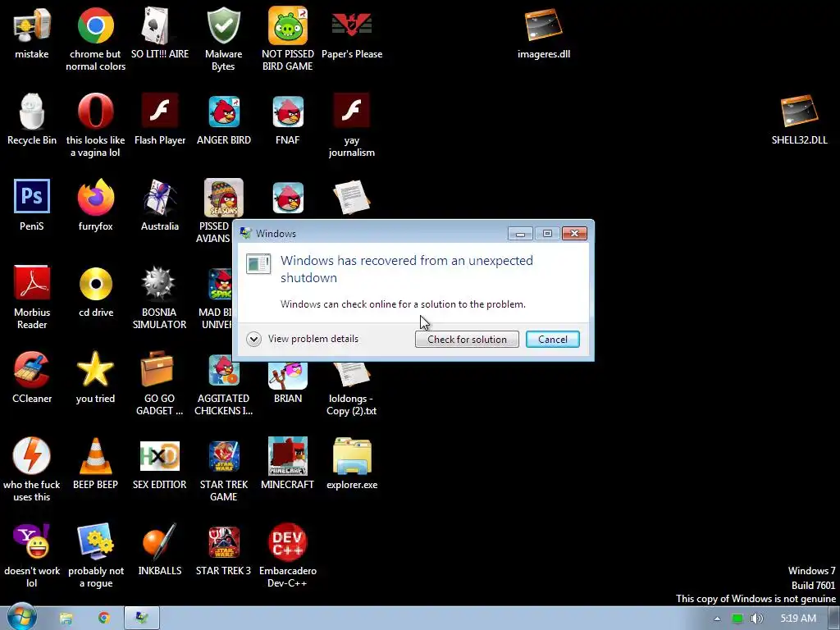The width and height of the screenshot is (840, 630).
Task: Click the Check for solution button
Action: pyautogui.click(x=467, y=339)
